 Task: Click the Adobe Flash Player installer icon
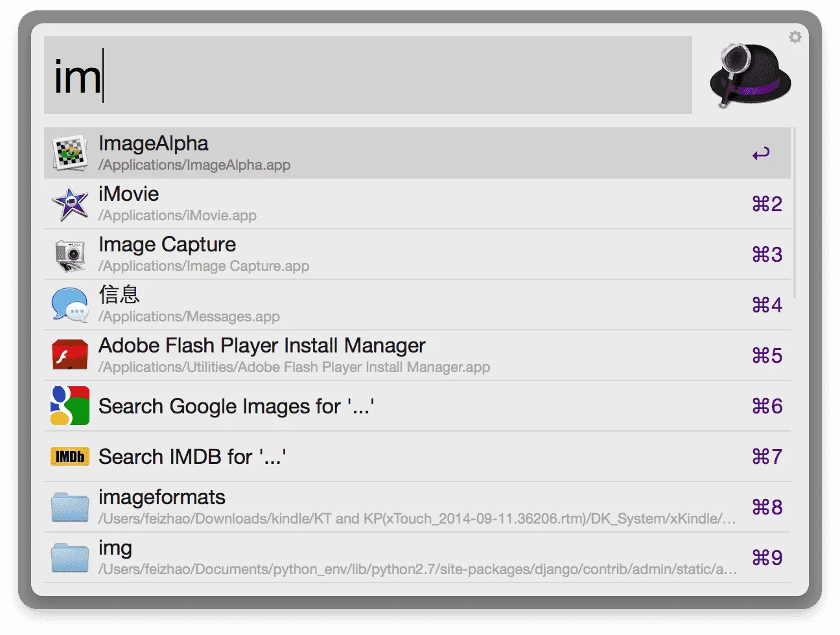[69, 356]
